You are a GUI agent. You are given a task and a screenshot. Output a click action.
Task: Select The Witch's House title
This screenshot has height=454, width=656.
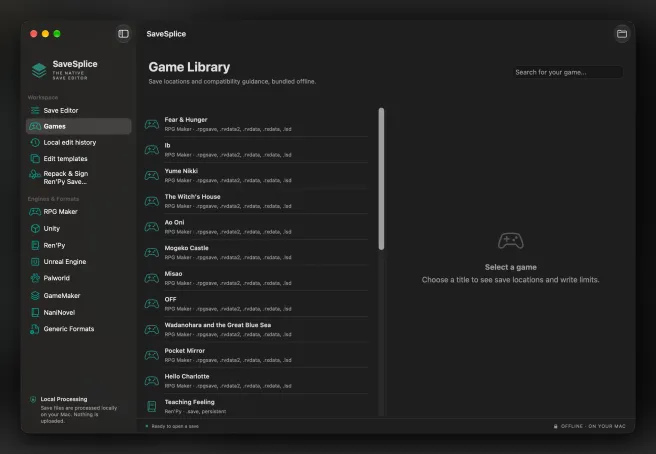(x=192, y=197)
